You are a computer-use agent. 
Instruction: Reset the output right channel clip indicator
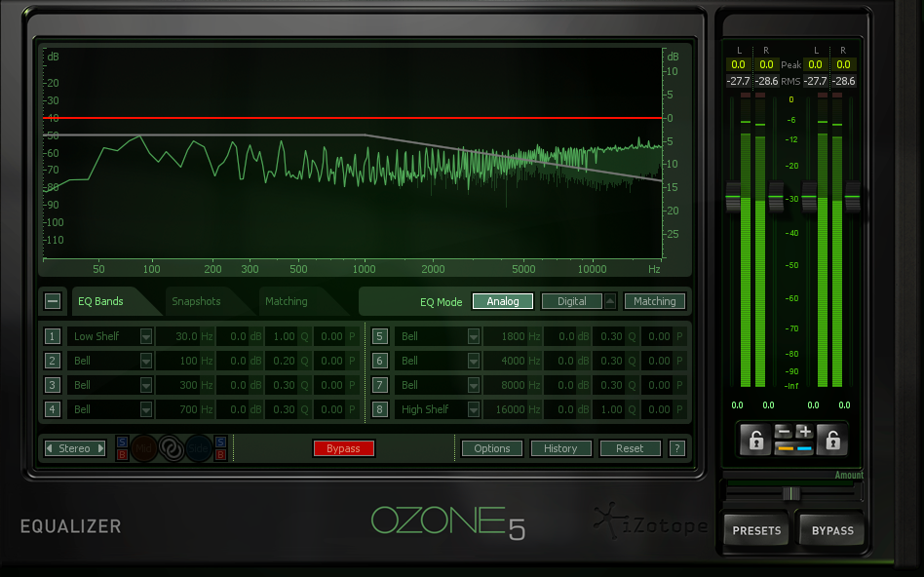click(x=837, y=95)
